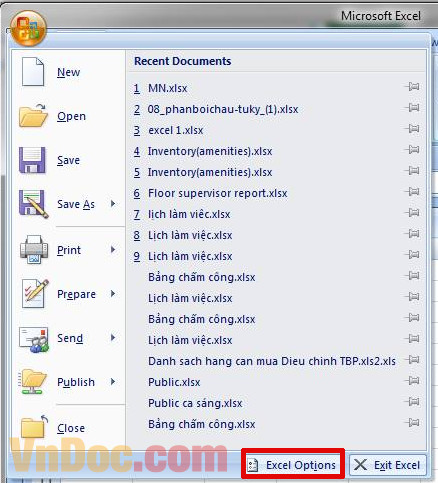Screen dimensions: 438x483
Task: Pin recent document 9 Lịch làm việc.xlsx
Action: [x=412, y=255]
